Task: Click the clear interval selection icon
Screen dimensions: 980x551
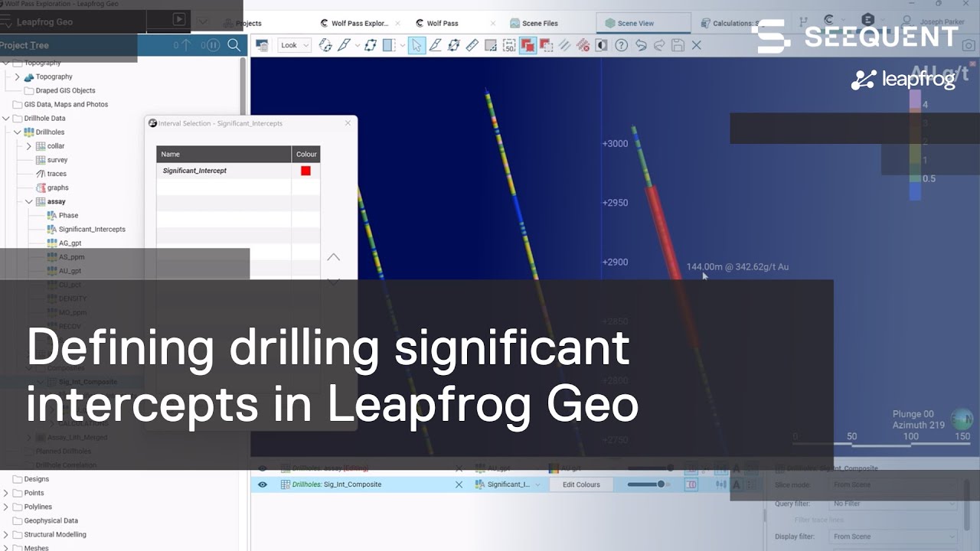Action: click(583, 45)
